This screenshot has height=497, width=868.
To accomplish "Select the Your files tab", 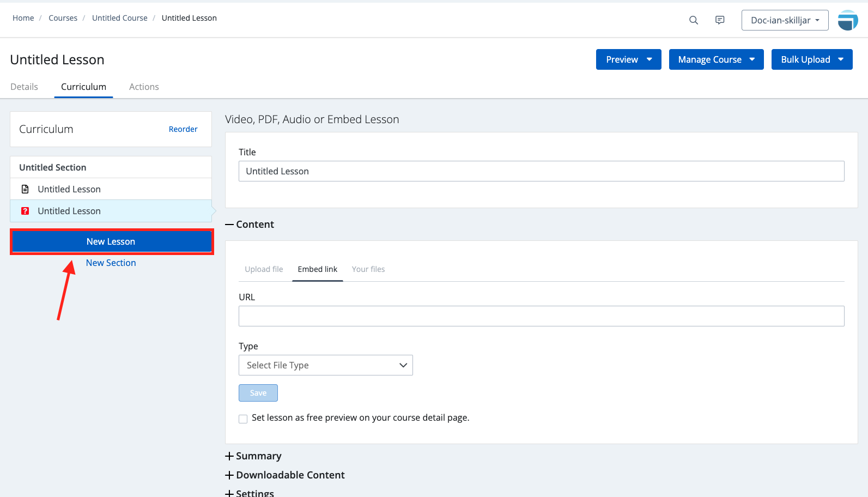I will 368,269.
